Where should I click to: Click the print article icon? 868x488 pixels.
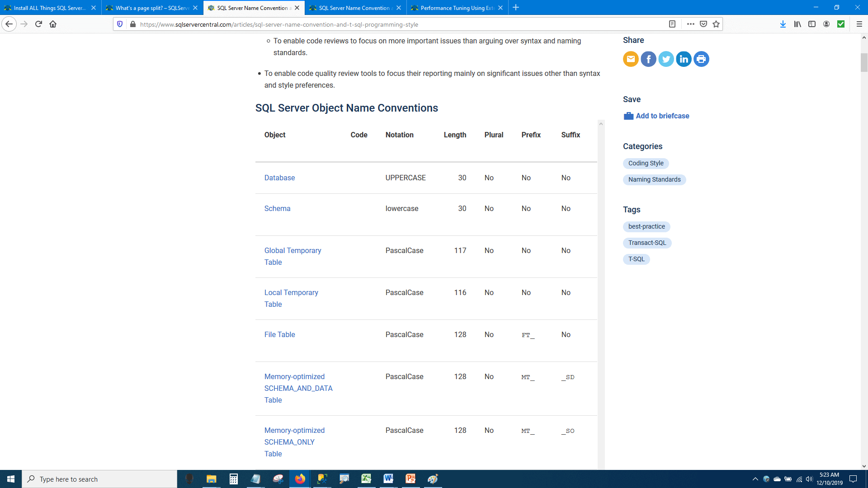click(701, 59)
